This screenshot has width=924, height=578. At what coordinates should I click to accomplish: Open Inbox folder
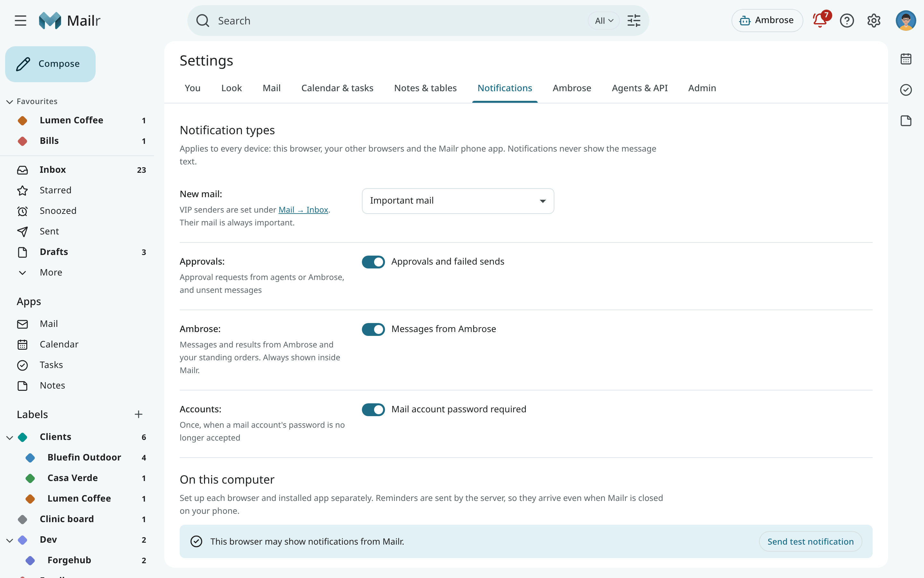point(77,170)
